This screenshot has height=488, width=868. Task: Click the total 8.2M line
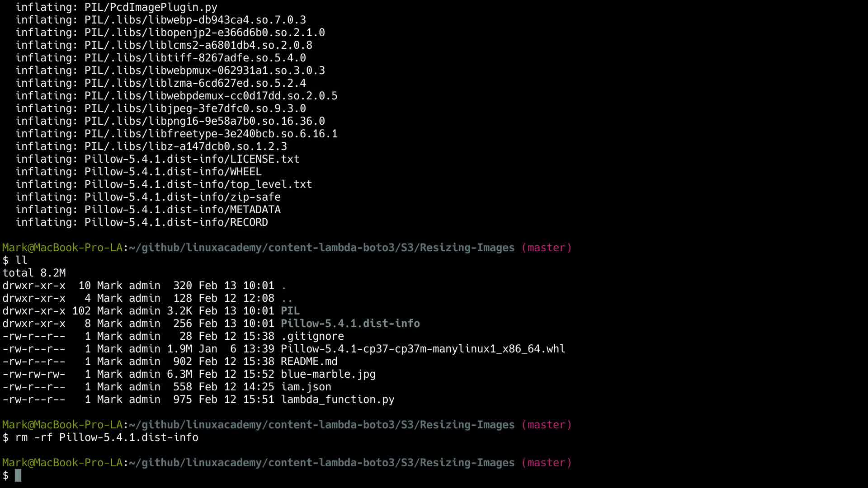pyautogui.click(x=34, y=273)
